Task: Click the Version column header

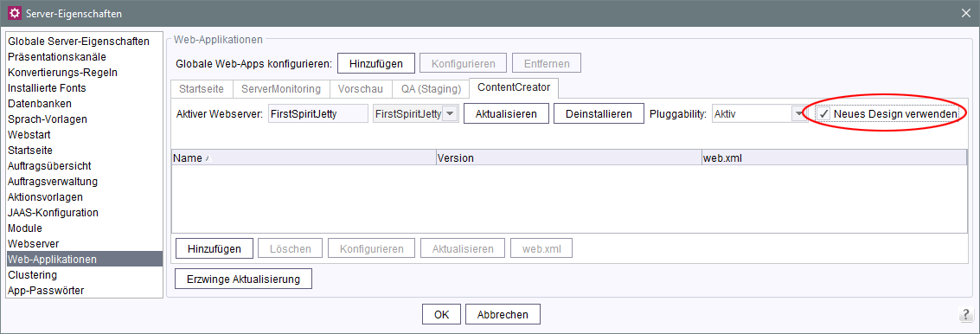Action: click(568, 158)
